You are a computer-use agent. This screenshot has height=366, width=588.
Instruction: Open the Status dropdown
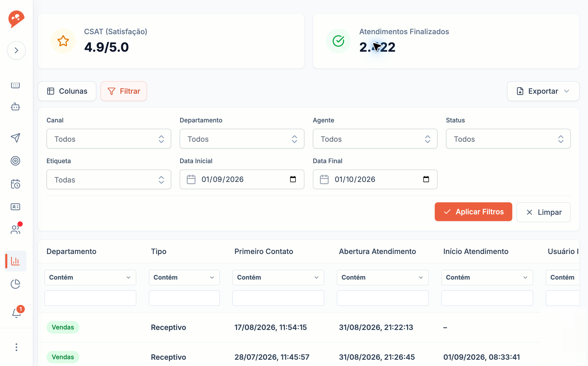tap(508, 139)
